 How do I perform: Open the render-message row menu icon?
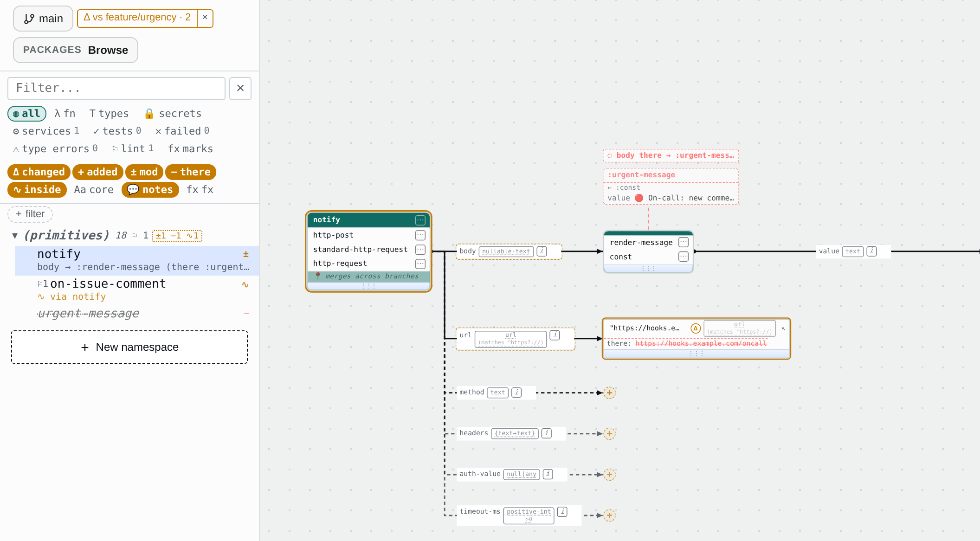683,242
